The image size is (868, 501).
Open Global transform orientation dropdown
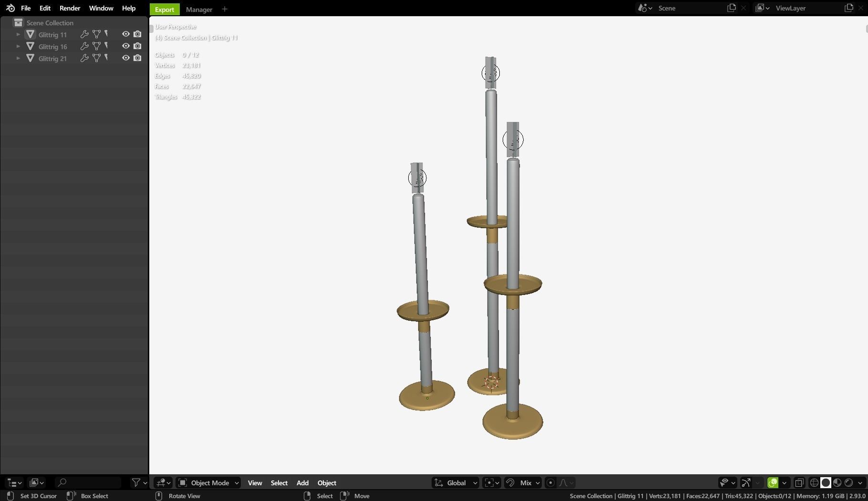455,482
